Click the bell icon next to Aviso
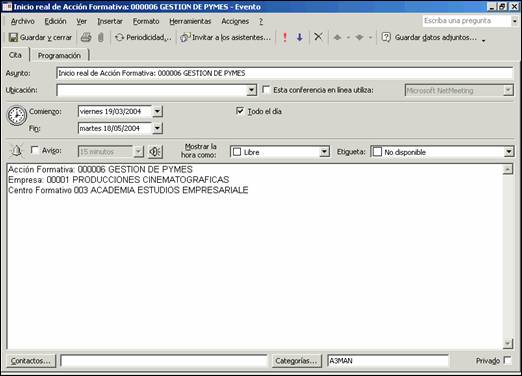Viewport: 522px width, 376px height. tap(16, 151)
